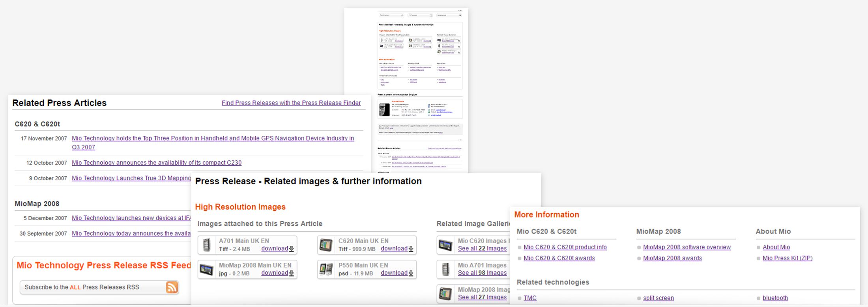Open the split screen technology link
Viewport: 868px width, 307px height.
click(658, 298)
